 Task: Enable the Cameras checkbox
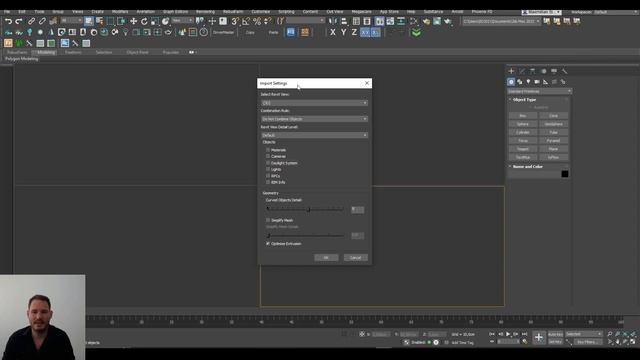click(268, 156)
